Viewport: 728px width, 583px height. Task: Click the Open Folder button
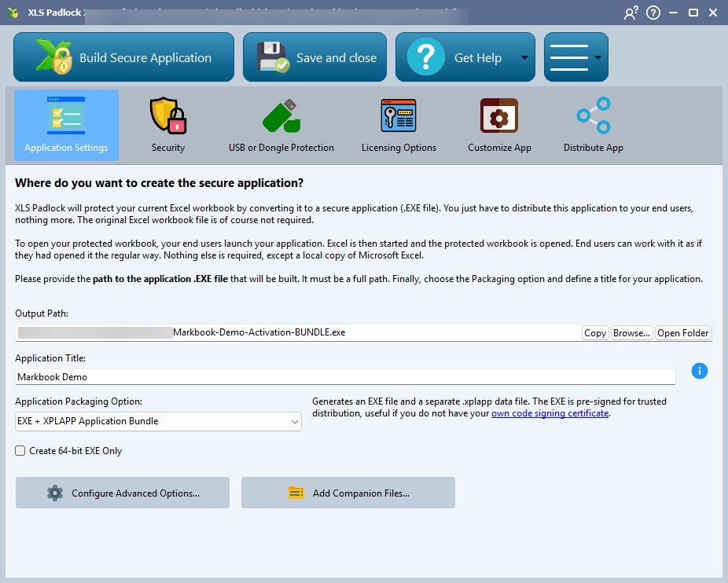click(x=683, y=333)
